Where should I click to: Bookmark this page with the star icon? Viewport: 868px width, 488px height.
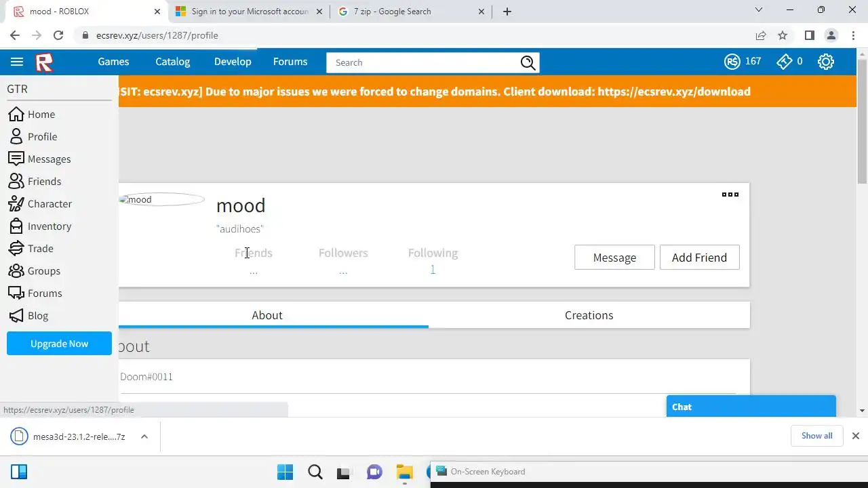point(783,35)
